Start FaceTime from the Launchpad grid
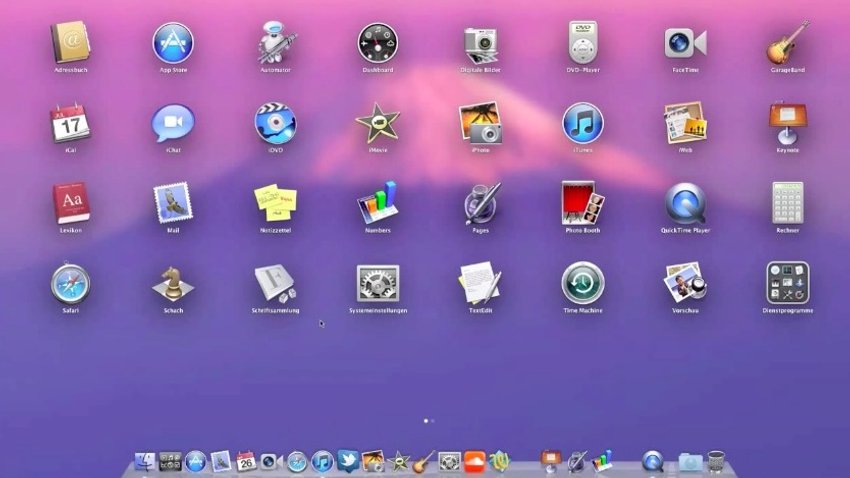The height and width of the screenshot is (478, 850). 685,43
